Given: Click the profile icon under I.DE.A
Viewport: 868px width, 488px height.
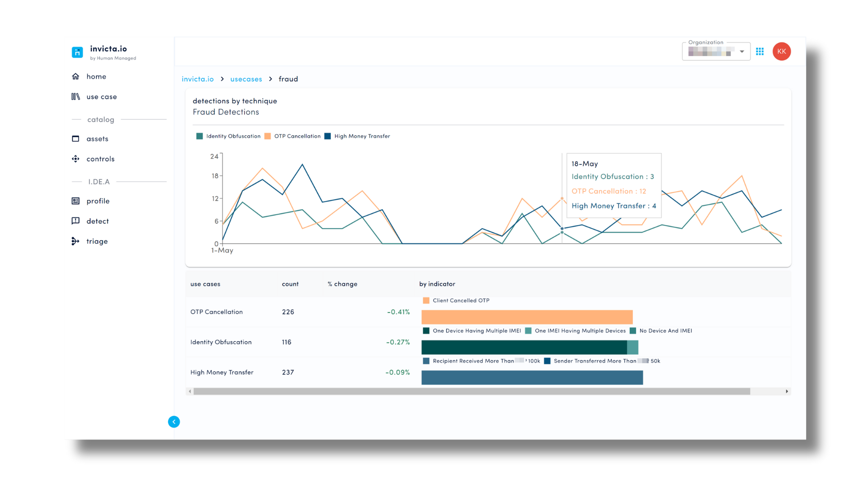Looking at the screenshot, I should (75, 201).
